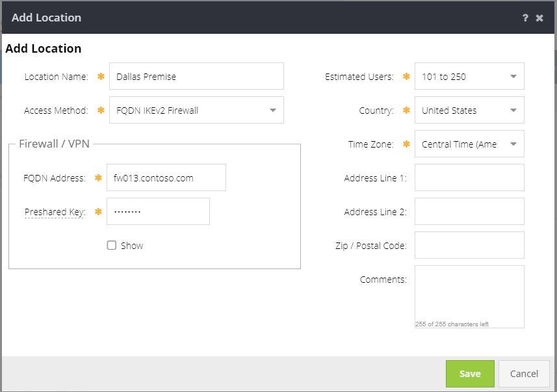The height and width of the screenshot is (392, 557).
Task: Focus the Preshared Key password field
Action: click(158, 212)
